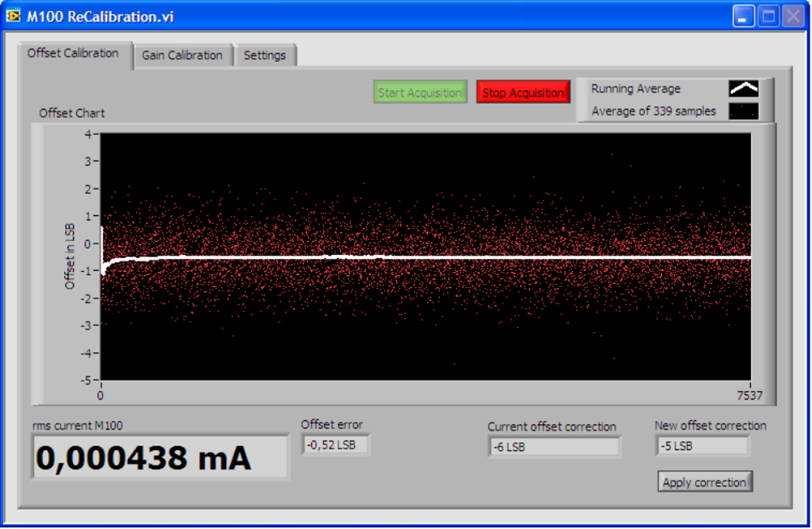Select the Offset Calibration tab
812x529 pixels.
(x=76, y=54)
